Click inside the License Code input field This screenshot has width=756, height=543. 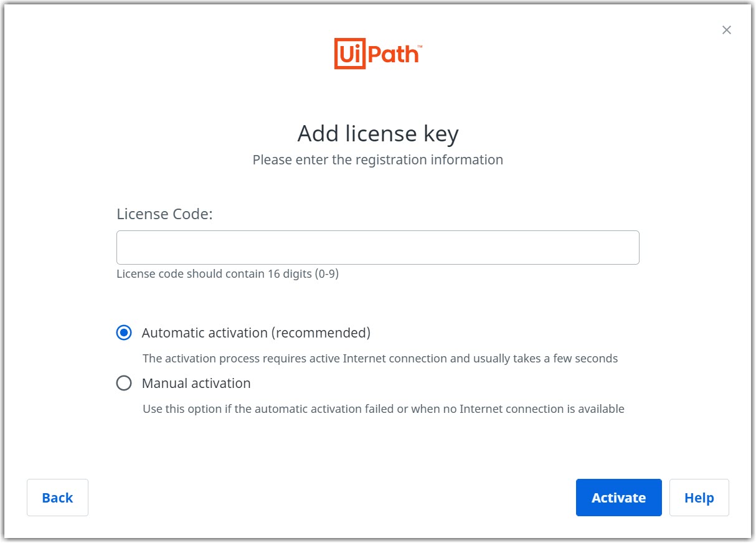pos(377,247)
